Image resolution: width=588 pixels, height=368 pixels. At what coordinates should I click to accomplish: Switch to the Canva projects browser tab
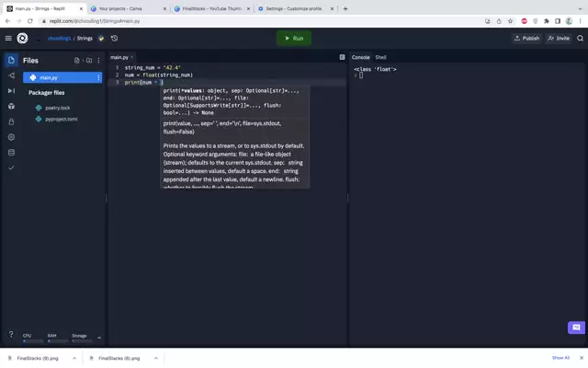tap(128, 8)
